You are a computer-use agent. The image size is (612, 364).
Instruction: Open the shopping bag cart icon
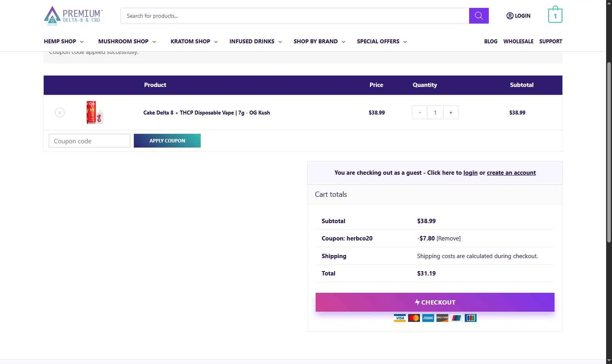pos(555,15)
